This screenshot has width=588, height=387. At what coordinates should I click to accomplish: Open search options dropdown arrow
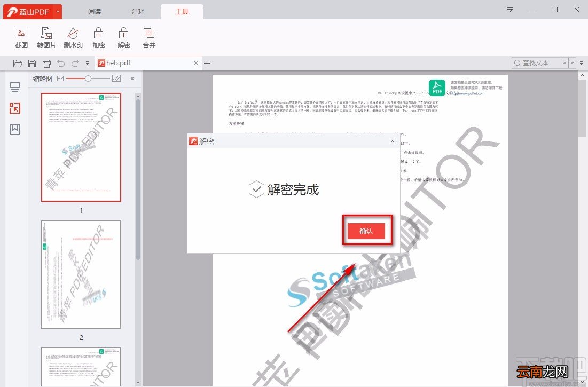tap(573, 63)
